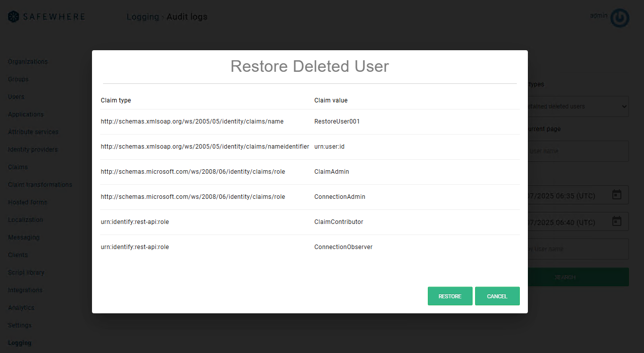Open Identify providers in sidebar

pos(33,150)
